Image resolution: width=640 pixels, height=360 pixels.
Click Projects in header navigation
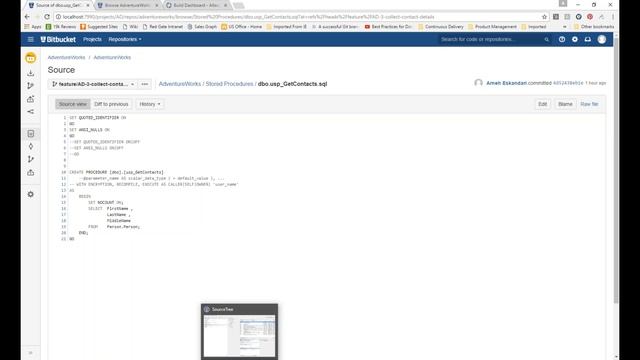pos(92,40)
